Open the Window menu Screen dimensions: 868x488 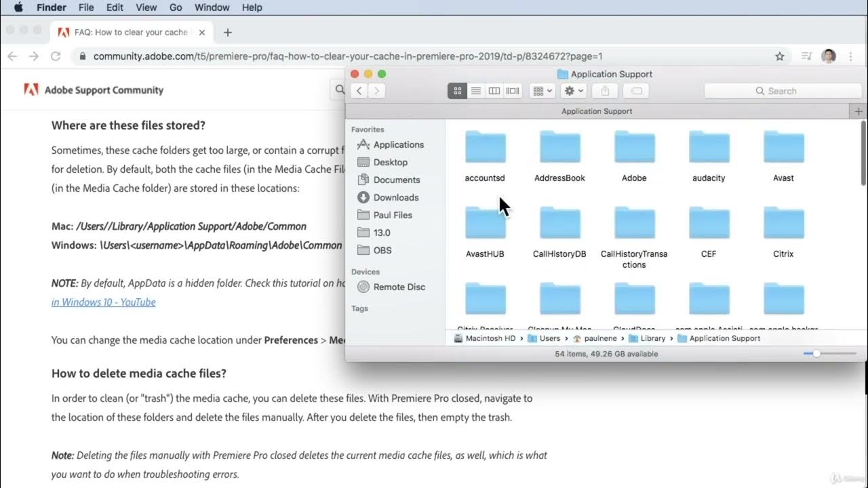click(x=212, y=7)
